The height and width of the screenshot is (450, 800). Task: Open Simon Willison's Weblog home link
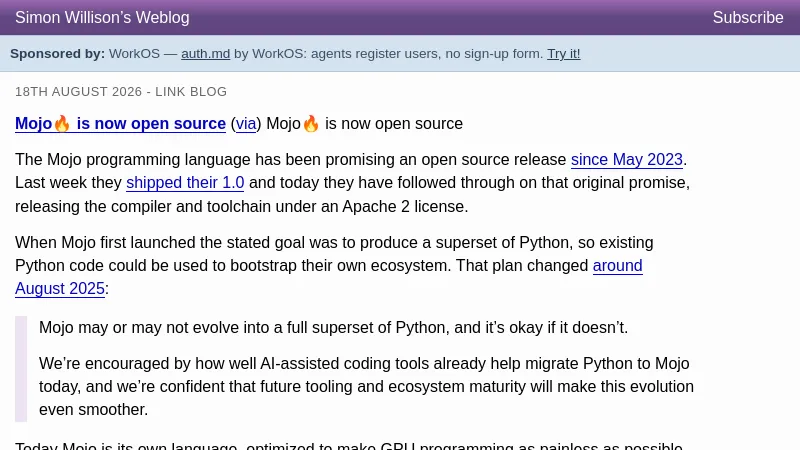[x=102, y=17]
